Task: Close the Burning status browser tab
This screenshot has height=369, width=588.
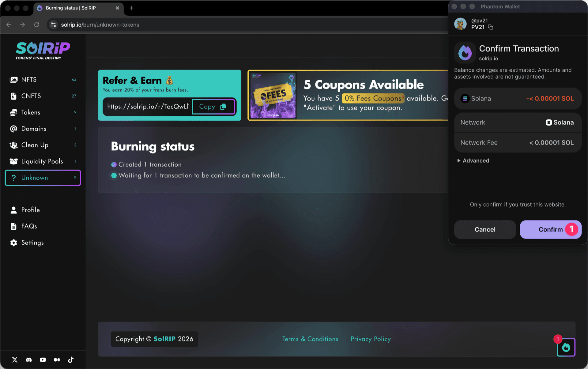Action: coord(117,8)
